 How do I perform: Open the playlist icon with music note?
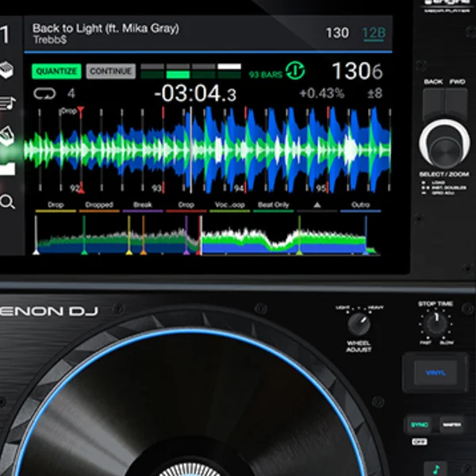click(x=8, y=103)
